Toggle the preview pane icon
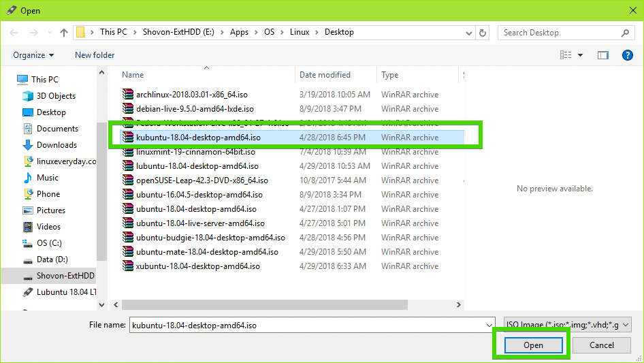This screenshot has height=363, width=644. coord(602,55)
